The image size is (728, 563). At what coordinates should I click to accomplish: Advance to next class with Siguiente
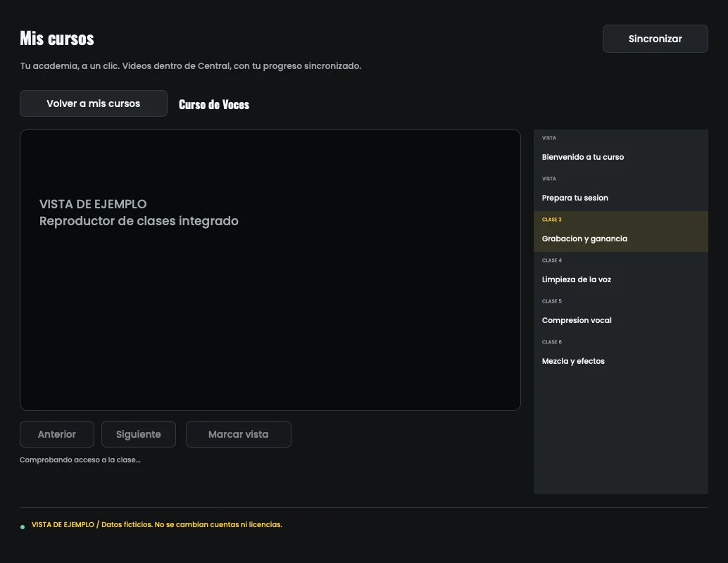click(x=139, y=434)
